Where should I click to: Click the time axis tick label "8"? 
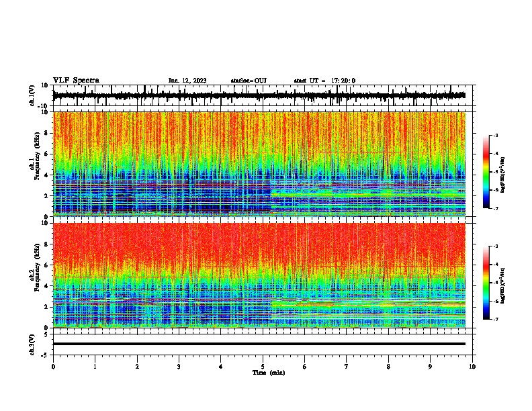click(388, 367)
